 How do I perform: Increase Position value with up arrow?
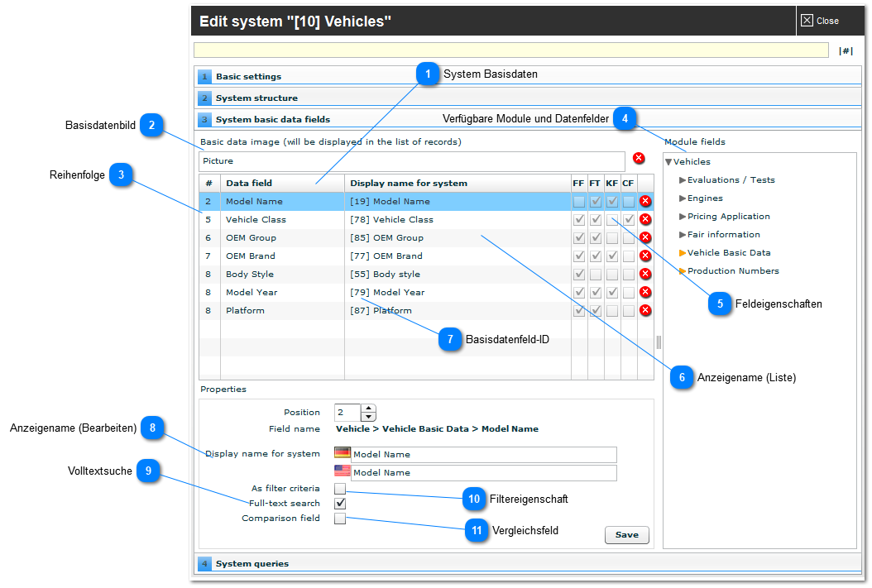369,409
